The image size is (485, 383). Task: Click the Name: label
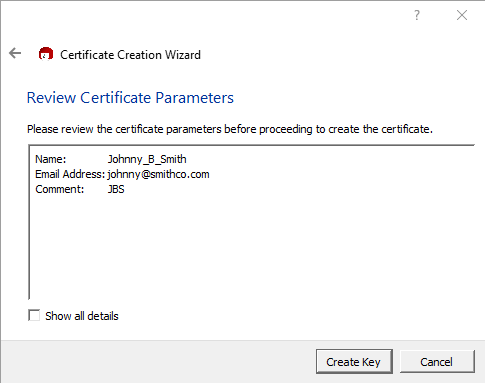[51, 159]
